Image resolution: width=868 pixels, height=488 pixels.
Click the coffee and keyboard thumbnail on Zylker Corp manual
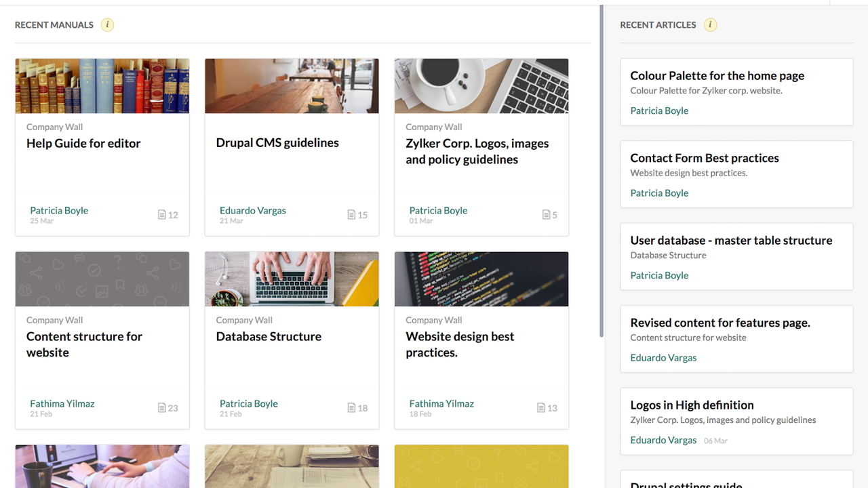point(481,85)
